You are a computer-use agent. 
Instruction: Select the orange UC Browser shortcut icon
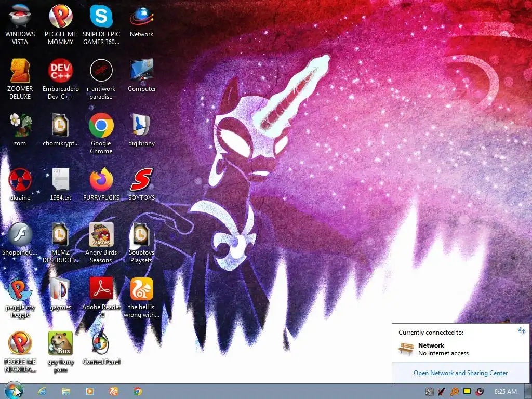pos(141,297)
